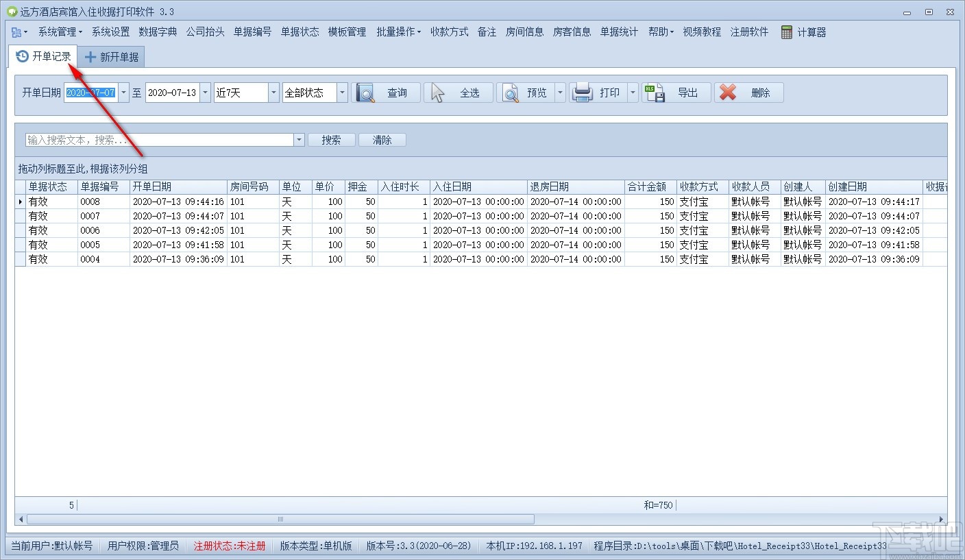Open end date calendar dropdown
Viewport: 965px width, 560px height.
click(205, 93)
